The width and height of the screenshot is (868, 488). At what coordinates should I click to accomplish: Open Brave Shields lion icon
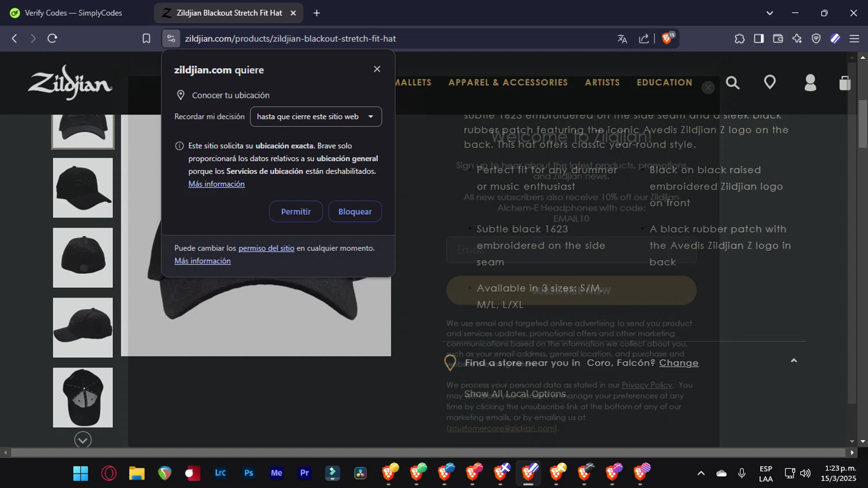tap(668, 38)
